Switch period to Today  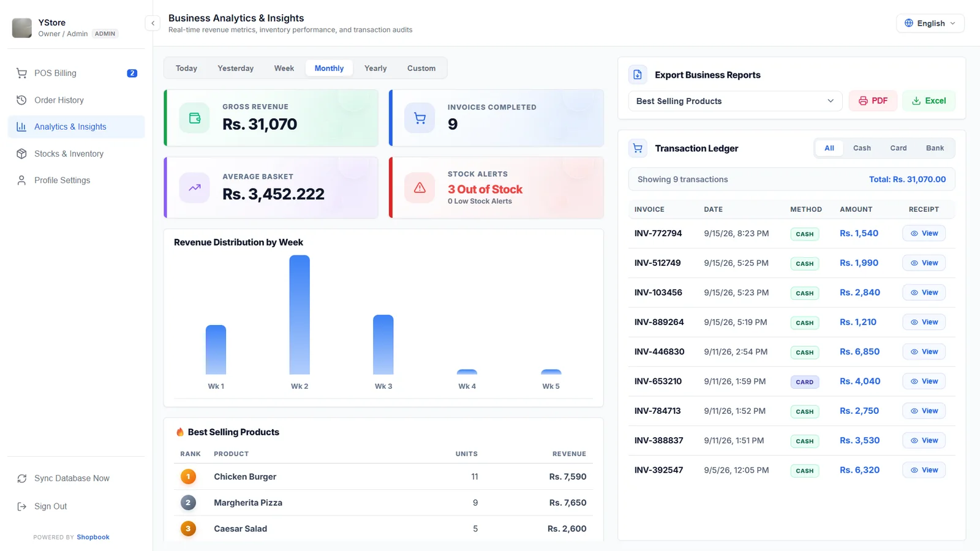tap(186, 68)
